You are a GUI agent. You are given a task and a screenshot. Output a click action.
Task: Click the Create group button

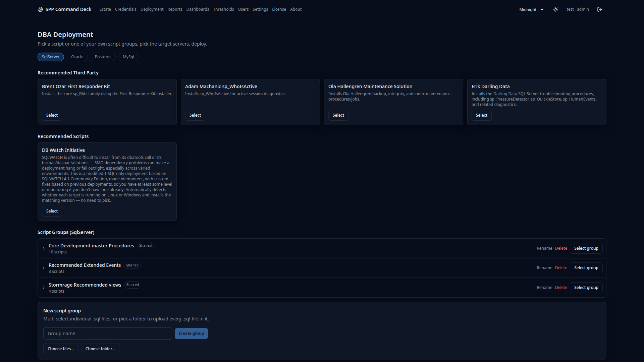[x=191, y=334]
